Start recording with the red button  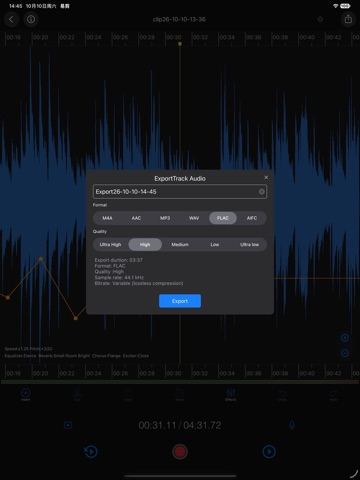[x=180, y=452]
